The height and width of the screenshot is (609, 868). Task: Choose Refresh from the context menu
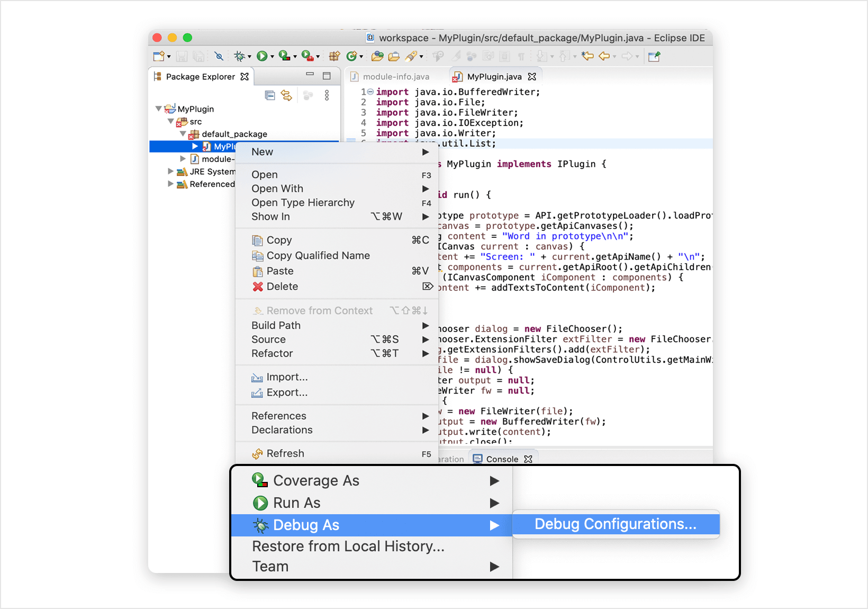(337, 454)
